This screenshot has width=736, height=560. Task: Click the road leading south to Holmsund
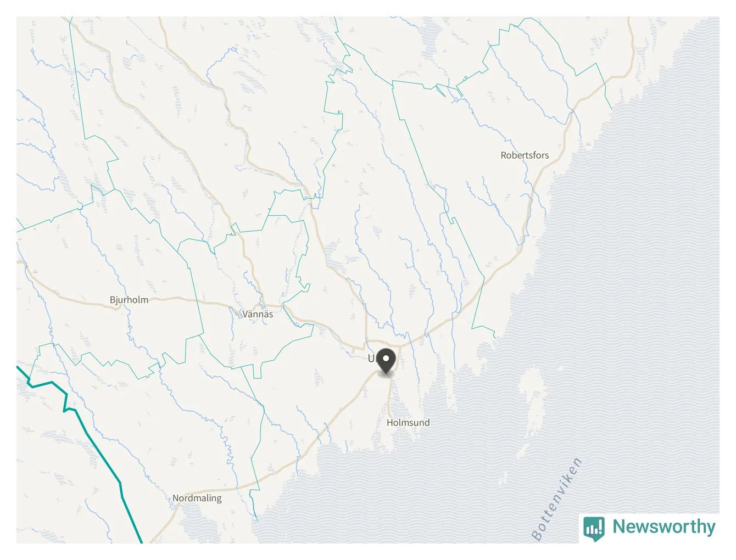point(390,398)
